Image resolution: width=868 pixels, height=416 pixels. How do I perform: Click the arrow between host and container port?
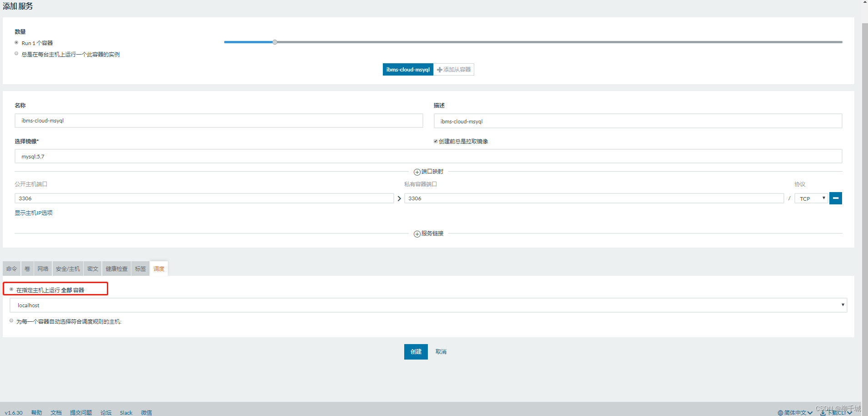[399, 198]
